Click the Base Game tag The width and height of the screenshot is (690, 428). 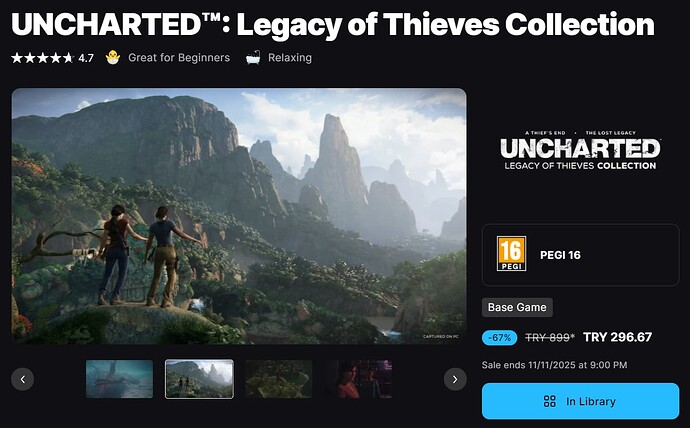point(517,307)
